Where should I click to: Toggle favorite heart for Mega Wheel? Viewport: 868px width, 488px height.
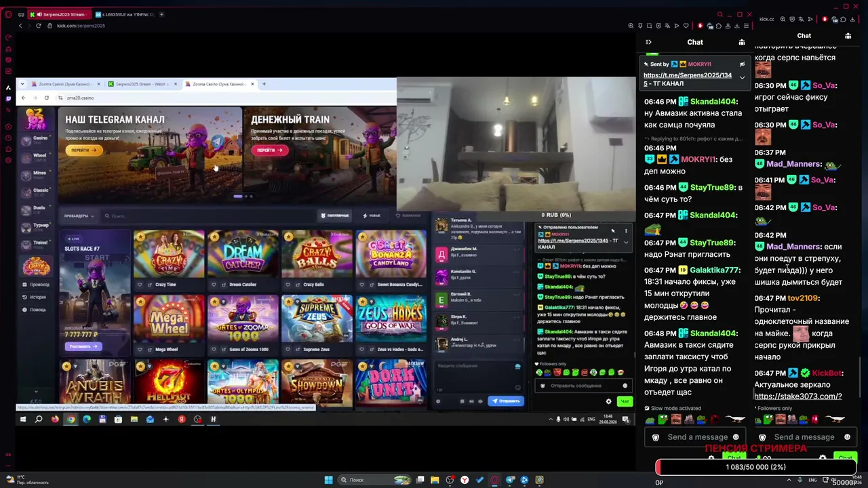pyautogui.click(x=140, y=350)
